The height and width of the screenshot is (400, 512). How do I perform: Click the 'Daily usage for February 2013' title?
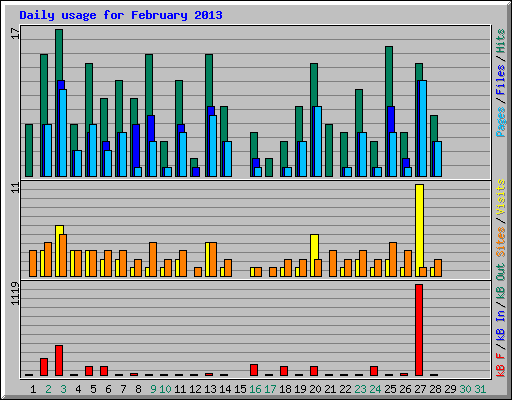coord(121,15)
